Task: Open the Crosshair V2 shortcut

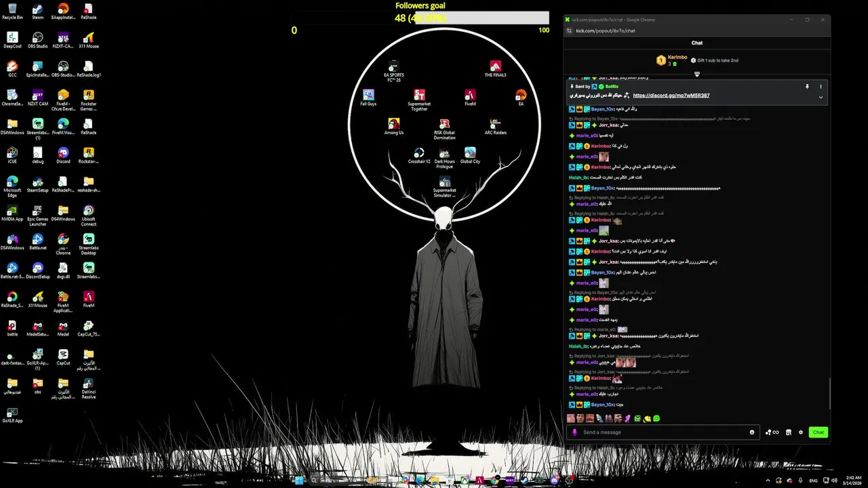Action: click(x=419, y=155)
